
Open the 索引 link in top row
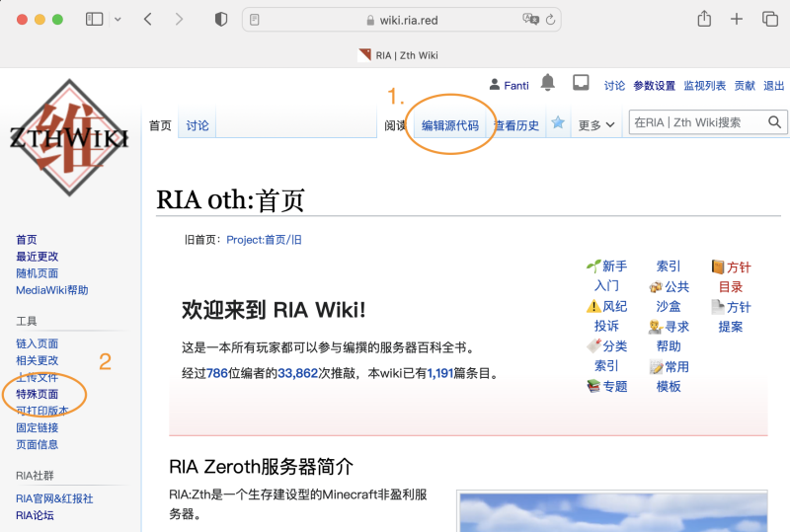pyautogui.click(x=669, y=266)
